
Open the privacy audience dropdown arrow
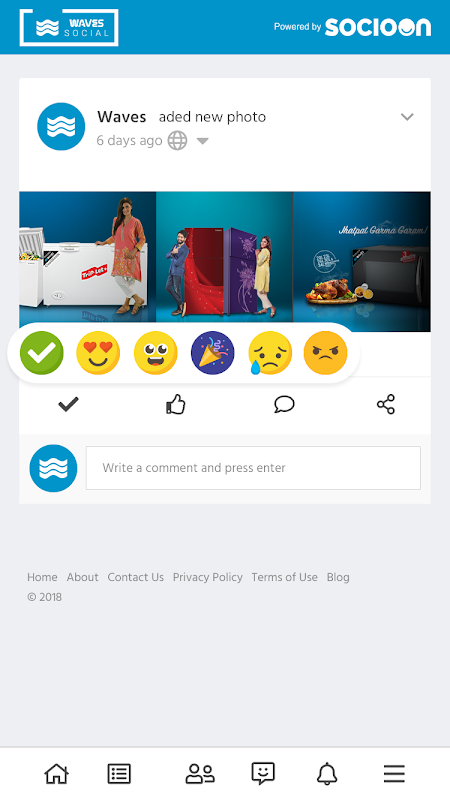[203, 141]
